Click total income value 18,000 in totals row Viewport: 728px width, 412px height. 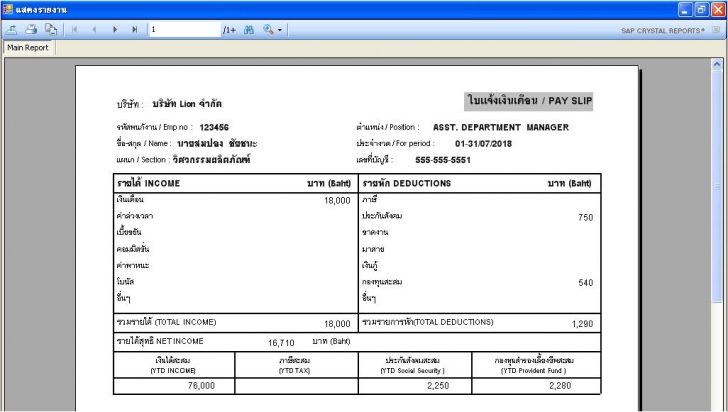tap(337, 324)
